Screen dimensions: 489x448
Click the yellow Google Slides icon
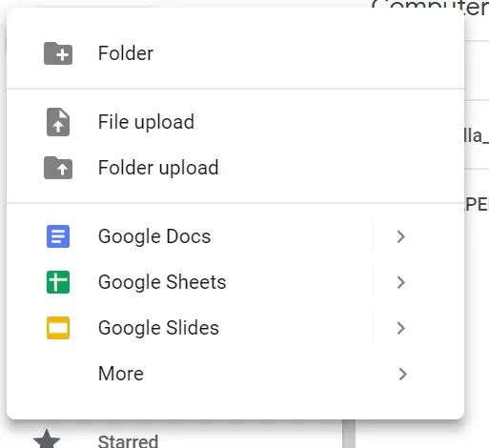58,328
